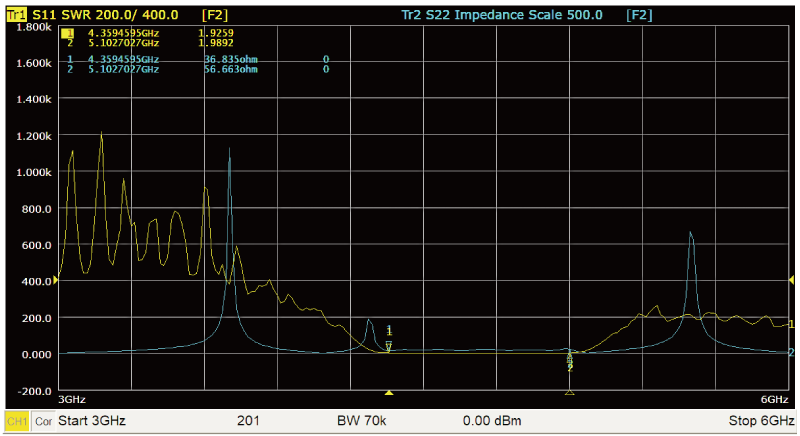Screen dimensions: 800x436
Task: Click the S11 SWR trace title
Action: 105,16
